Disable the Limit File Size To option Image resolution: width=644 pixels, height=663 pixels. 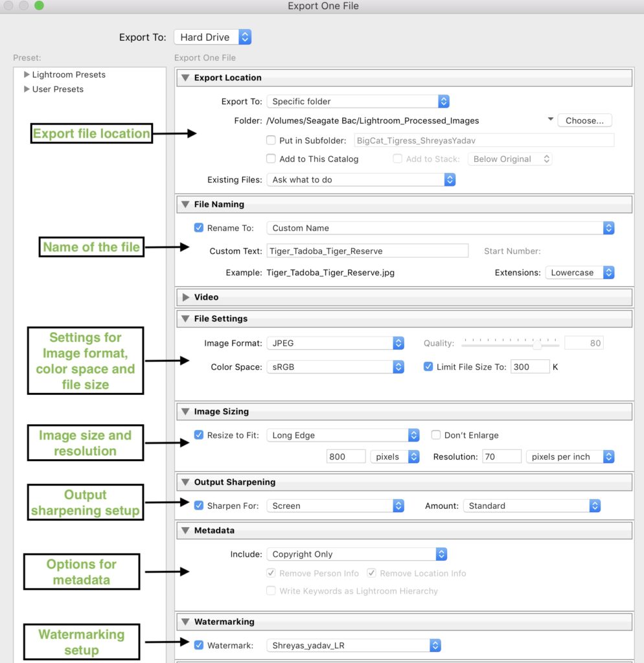pos(428,366)
